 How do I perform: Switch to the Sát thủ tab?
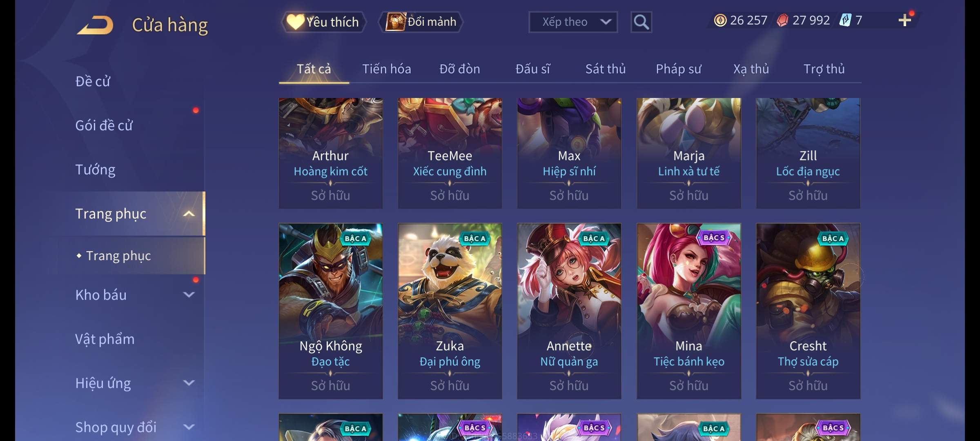(606, 69)
